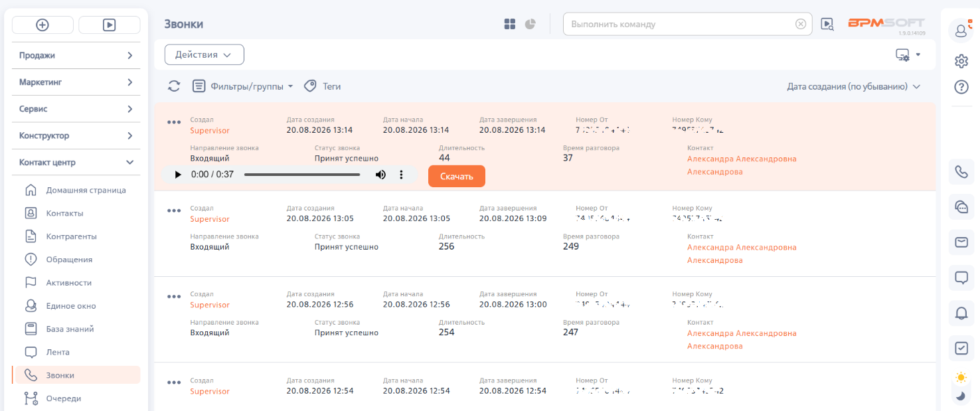
Task: Open База знаний section
Action: 70,329
